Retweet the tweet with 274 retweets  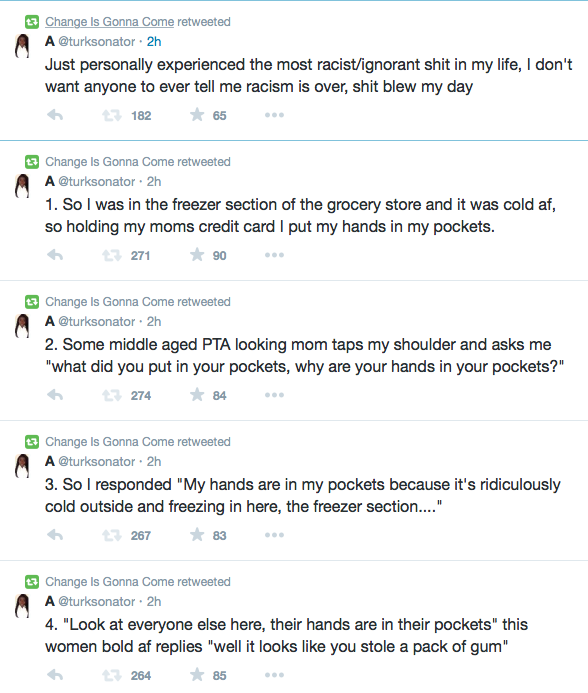(111, 395)
